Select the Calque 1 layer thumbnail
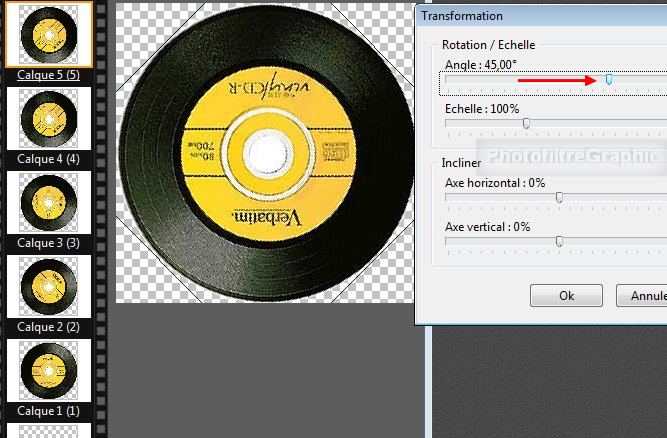Image resolution: width=667 pixels, height=438 pixels. pyautogui.click(x=49, y=371)
